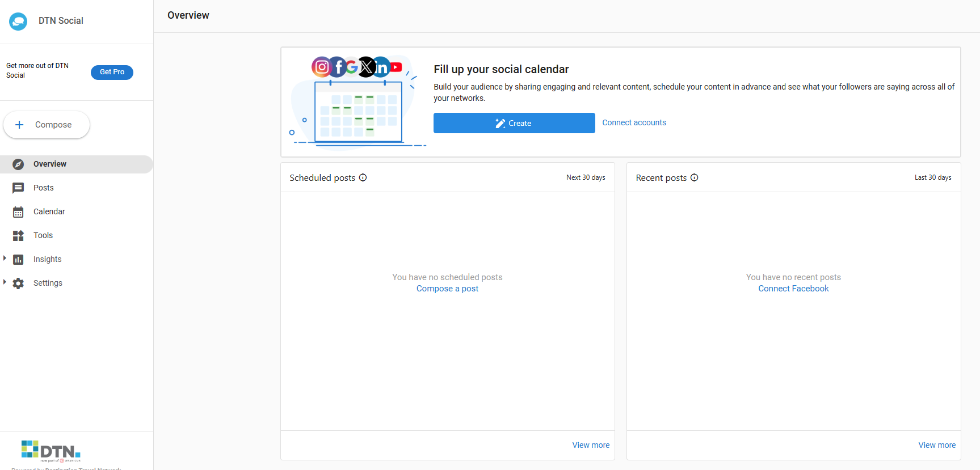Click the Facebook logo icon
Screen dimensions: 980x470
[x=338, y=67]
